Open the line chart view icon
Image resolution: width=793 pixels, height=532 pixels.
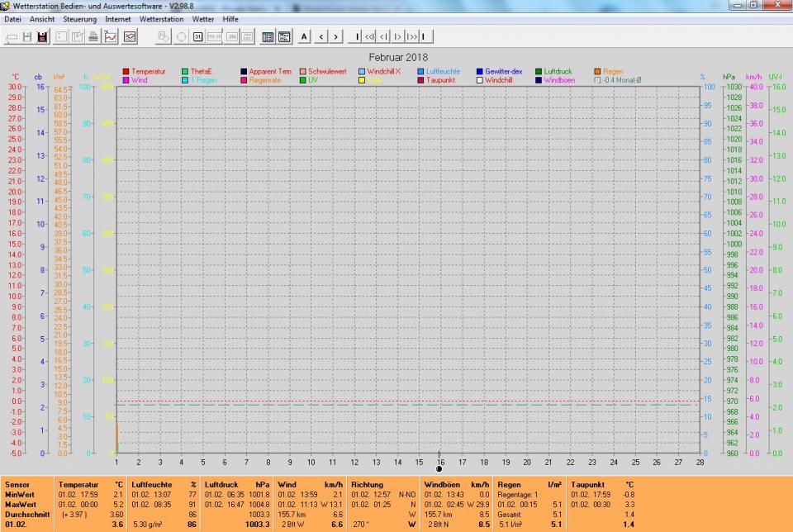(111, 36)
